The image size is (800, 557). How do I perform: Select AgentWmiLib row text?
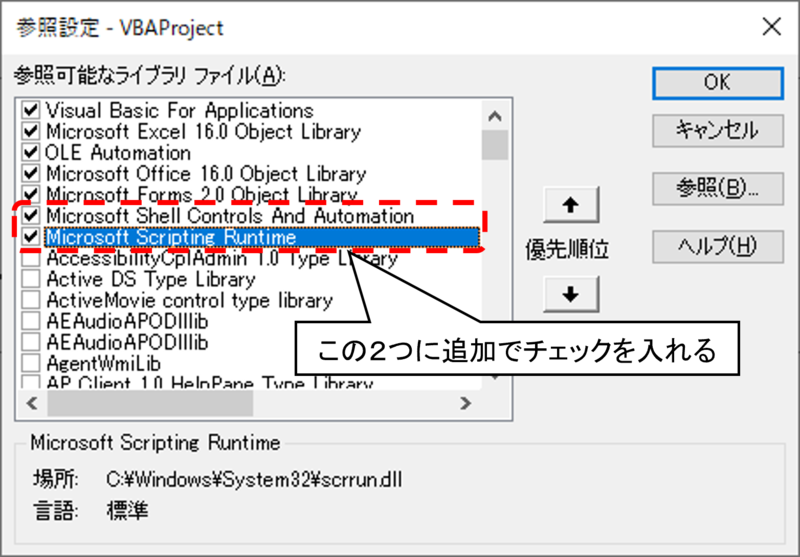[x=104, y=364]
